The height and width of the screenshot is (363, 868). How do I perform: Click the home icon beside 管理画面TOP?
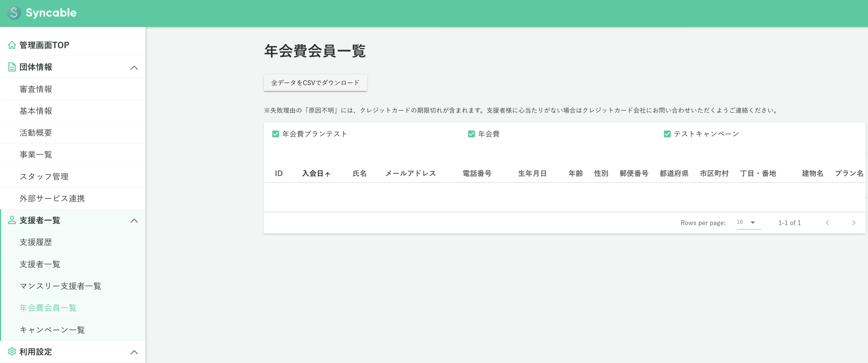[12, 45]
